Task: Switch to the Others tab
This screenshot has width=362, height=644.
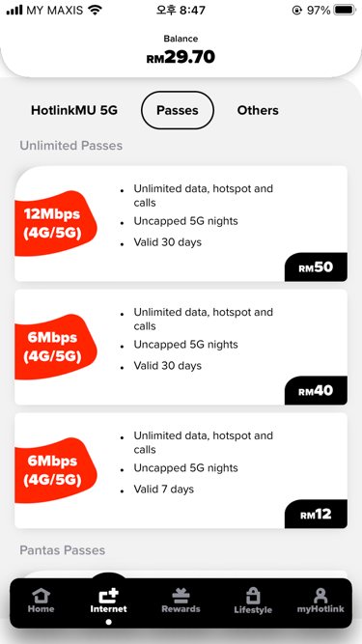Action: point(258,110)
